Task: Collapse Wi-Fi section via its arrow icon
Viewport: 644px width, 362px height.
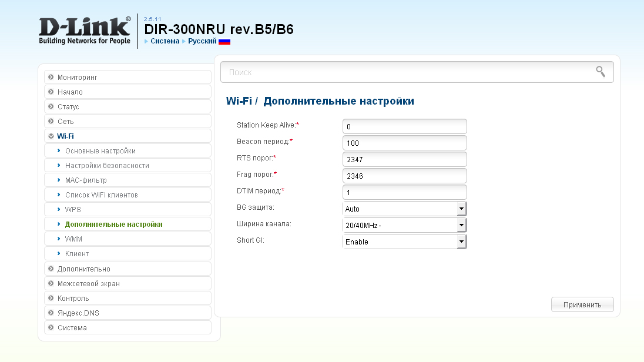Action: pos(51,136)
